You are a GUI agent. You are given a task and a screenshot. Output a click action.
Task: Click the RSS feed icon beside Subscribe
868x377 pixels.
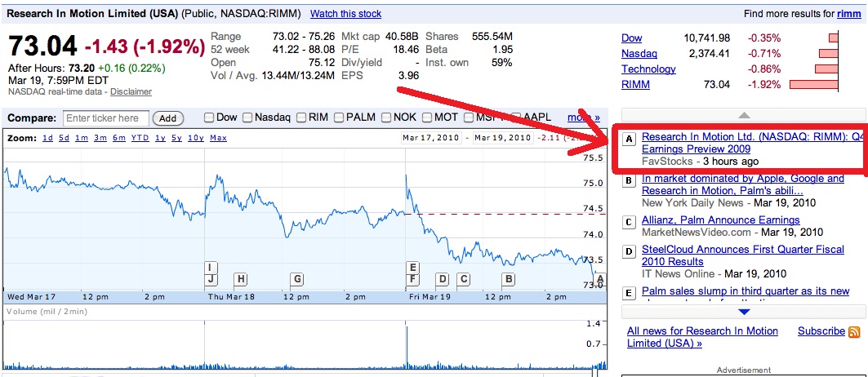pyautogui.click(x=854, y=332)
